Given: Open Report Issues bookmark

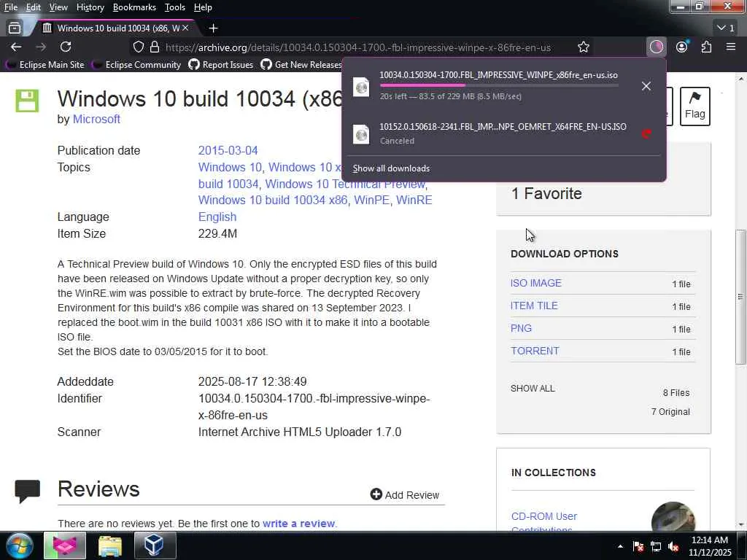Looking at the screenshot, I should pos(221,64).
